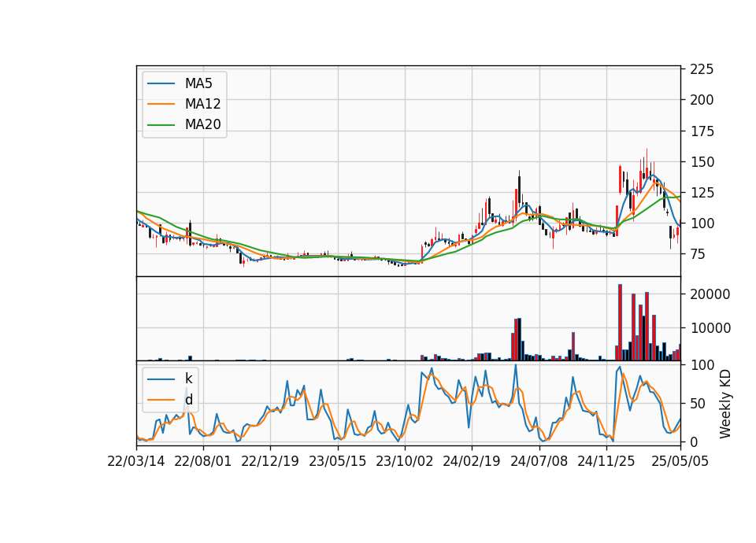Click the 125 price axis label

click(x=702, y=193)
